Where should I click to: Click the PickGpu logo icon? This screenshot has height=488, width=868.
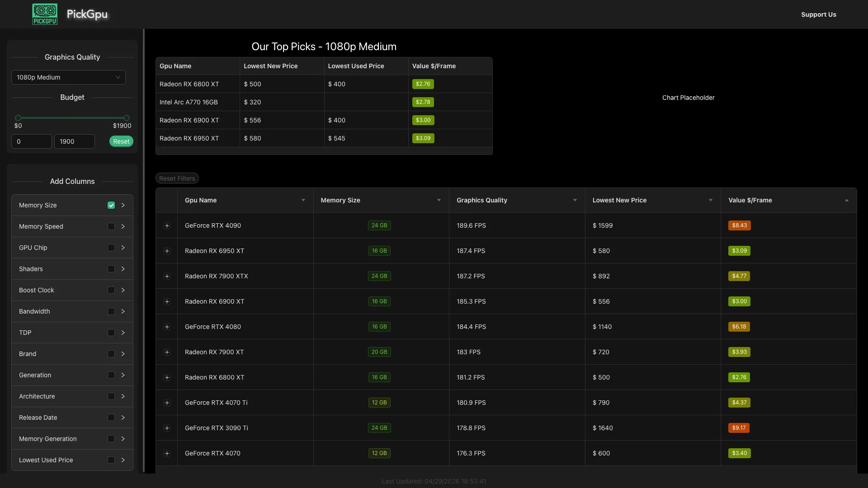[x=45, y=14]
